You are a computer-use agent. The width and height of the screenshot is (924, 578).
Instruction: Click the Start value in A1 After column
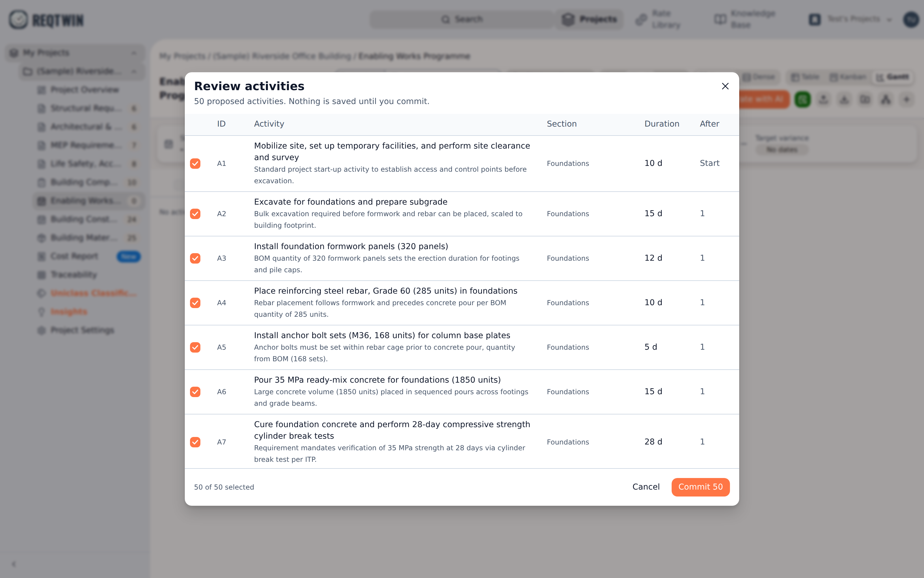(709, 163)
